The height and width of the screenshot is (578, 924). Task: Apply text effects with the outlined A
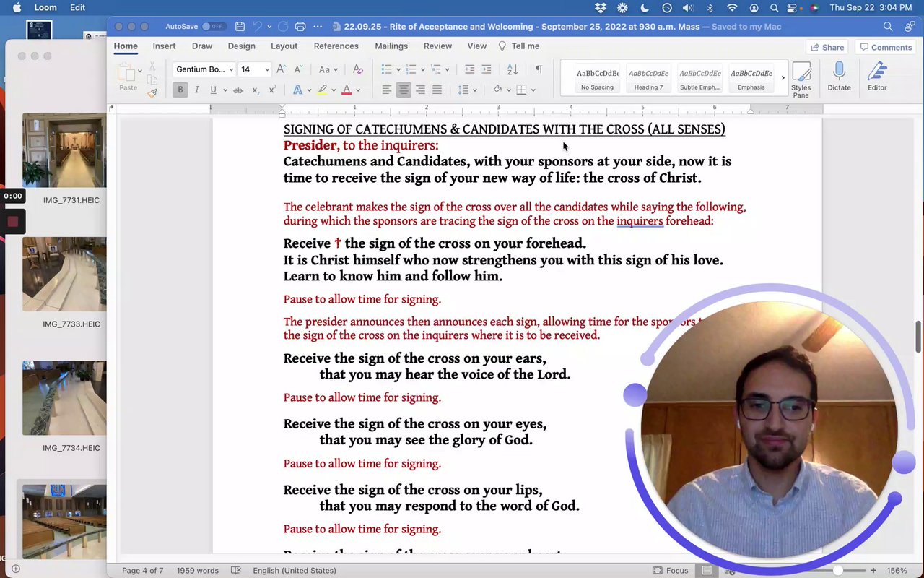point(297,90)
